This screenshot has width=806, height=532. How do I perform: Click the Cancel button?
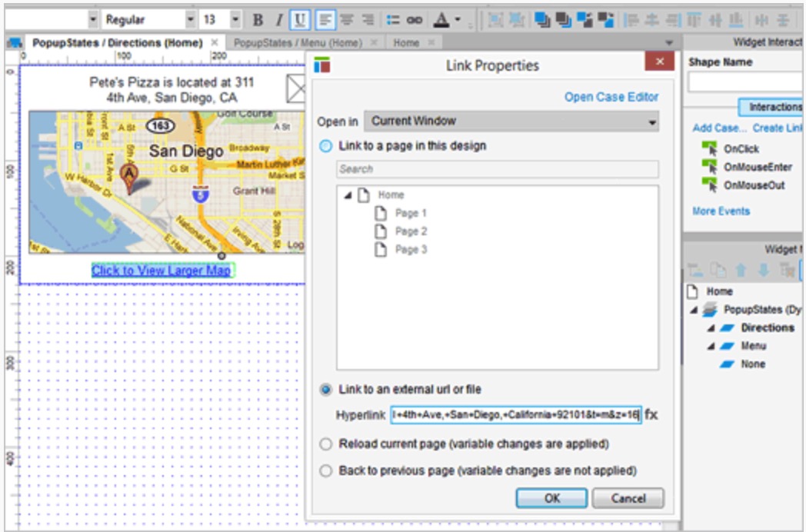(x=628, y=499)
